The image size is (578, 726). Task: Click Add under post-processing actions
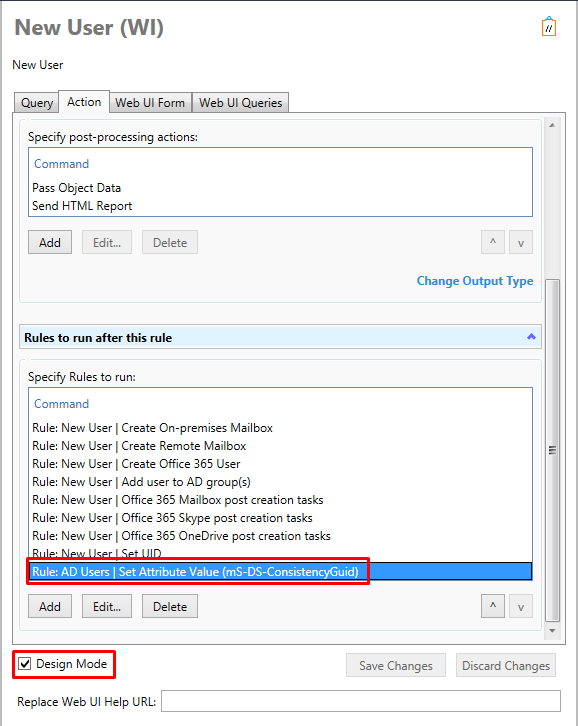pyautogui.click(x=50, y=242)
